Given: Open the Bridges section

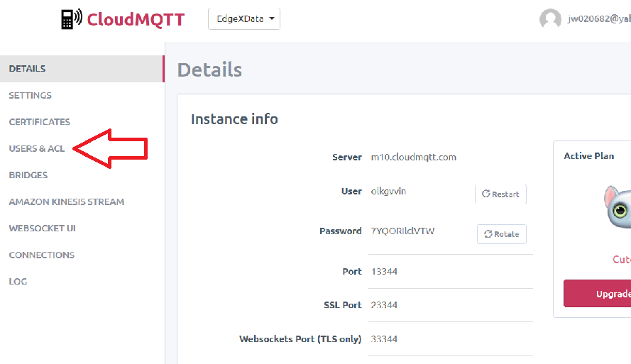Looking at the screenshot, I should pyautogui.click(x=28, y=175).
